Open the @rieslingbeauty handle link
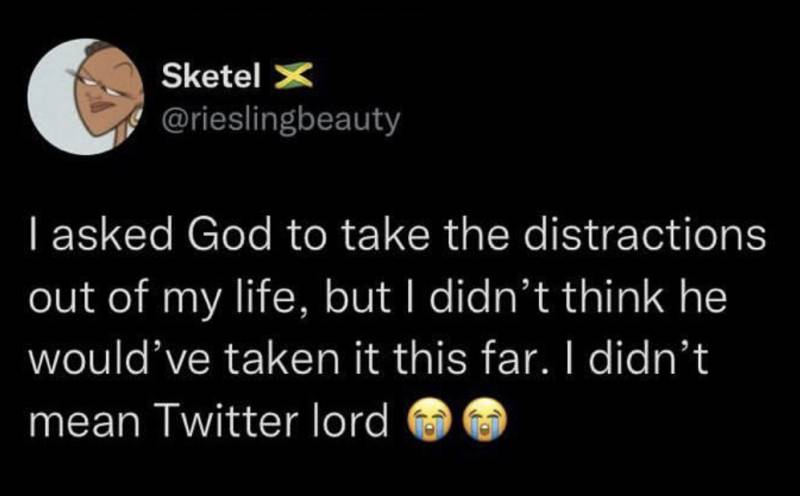 tap(280, 121)
